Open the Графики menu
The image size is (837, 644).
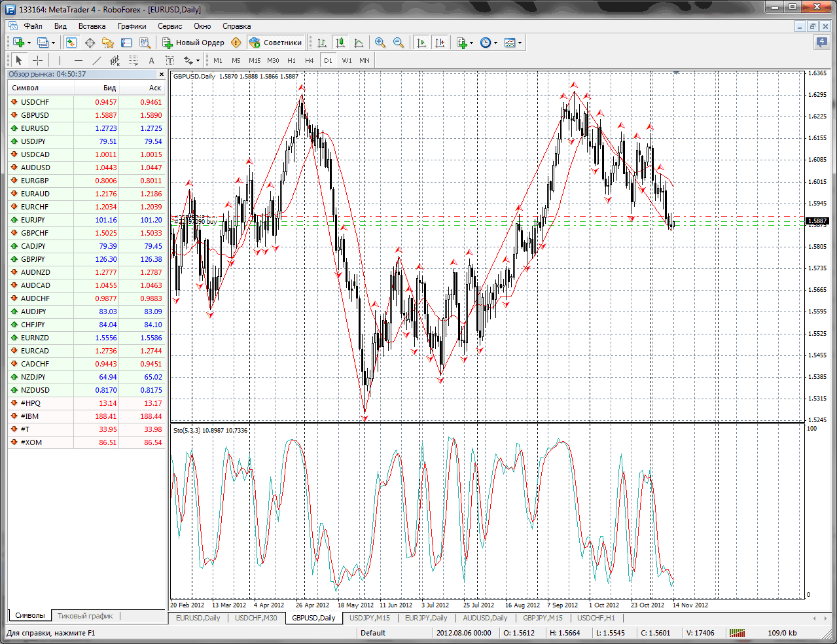point(132,26)
